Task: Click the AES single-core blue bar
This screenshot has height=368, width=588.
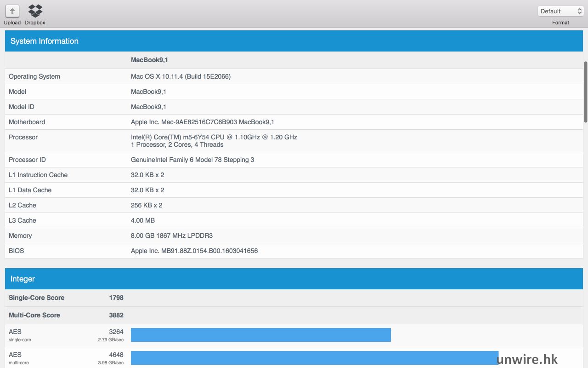Action: 260,335
